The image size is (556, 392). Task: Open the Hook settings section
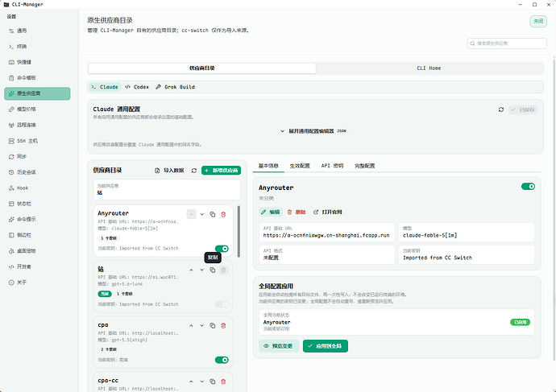coord(37,188)
